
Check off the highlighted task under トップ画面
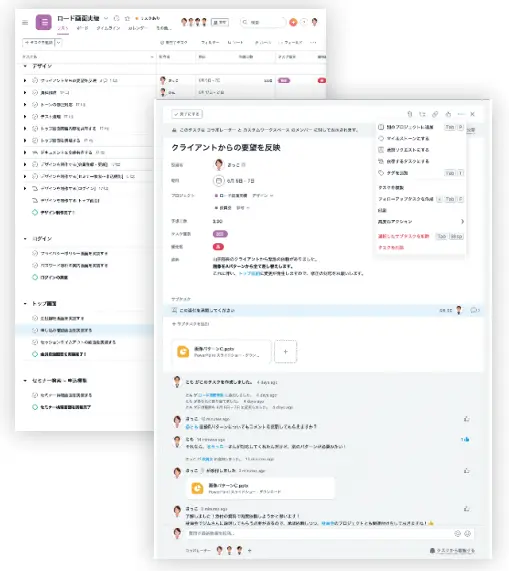[35, 330]
